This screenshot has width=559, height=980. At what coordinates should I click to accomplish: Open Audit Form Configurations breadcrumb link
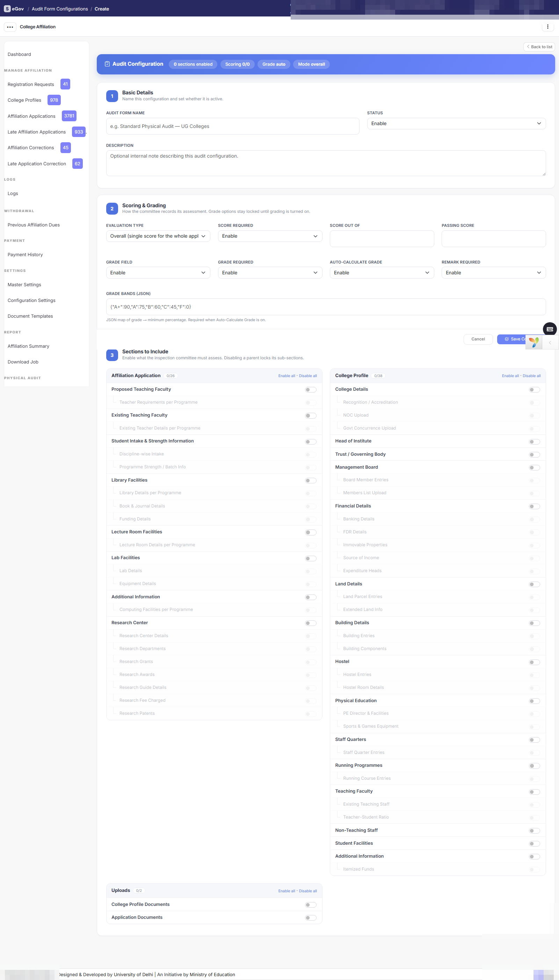point(60,9)
